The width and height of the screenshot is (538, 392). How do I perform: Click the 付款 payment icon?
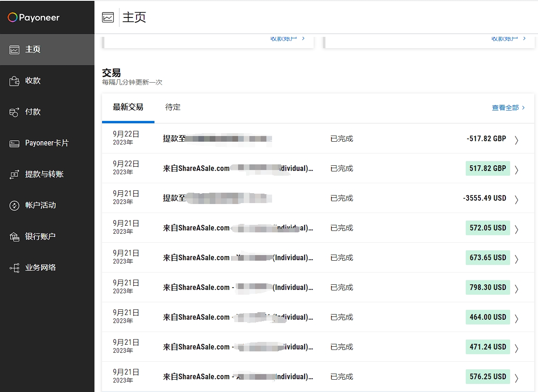(x=15, y=112)
